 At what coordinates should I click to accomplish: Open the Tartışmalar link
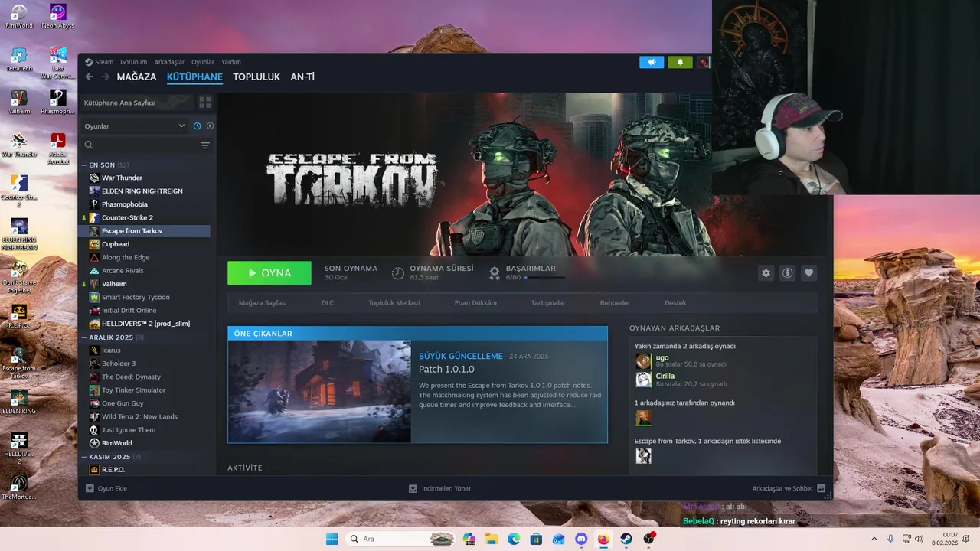pyautogui.click(x=548, y=303)
